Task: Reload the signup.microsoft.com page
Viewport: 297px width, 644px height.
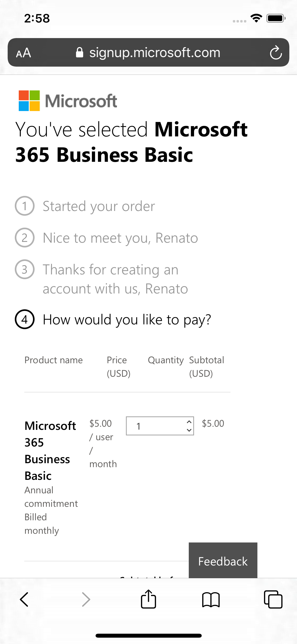Action: (x=276, y=52)
